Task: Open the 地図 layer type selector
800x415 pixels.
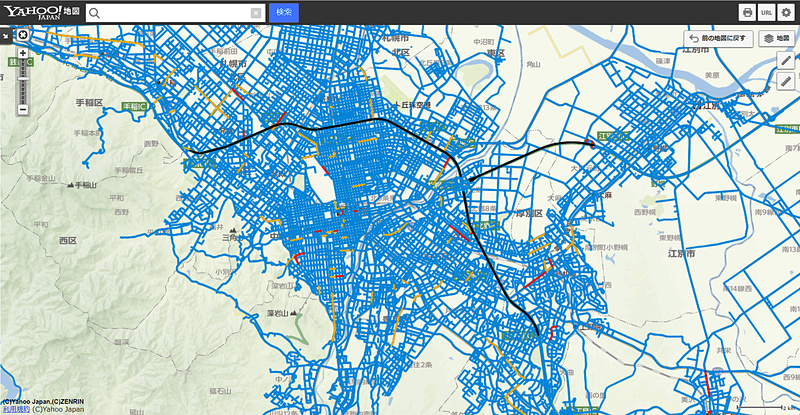Action: coord(777,39)
